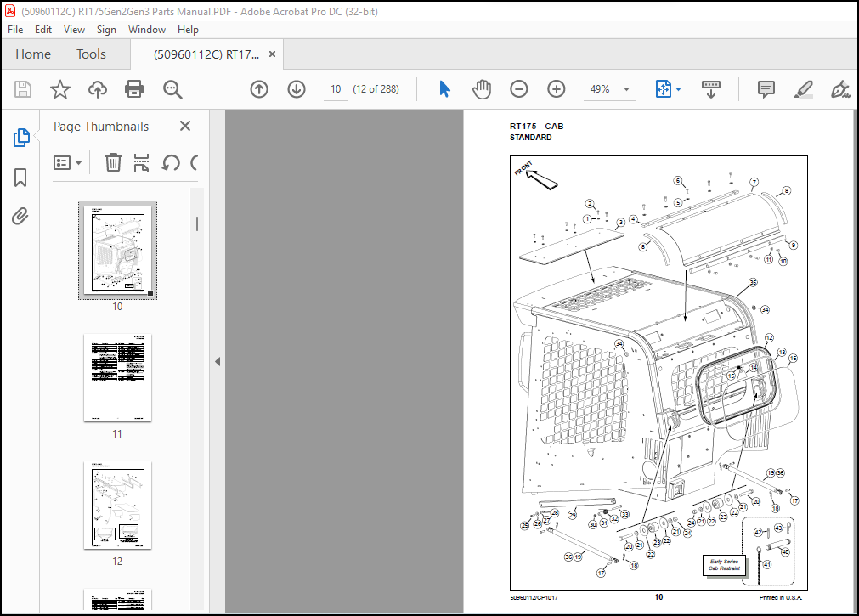Viewport: 859px width, 616px height.
Task: Open the Help menu
Action: 188,30
